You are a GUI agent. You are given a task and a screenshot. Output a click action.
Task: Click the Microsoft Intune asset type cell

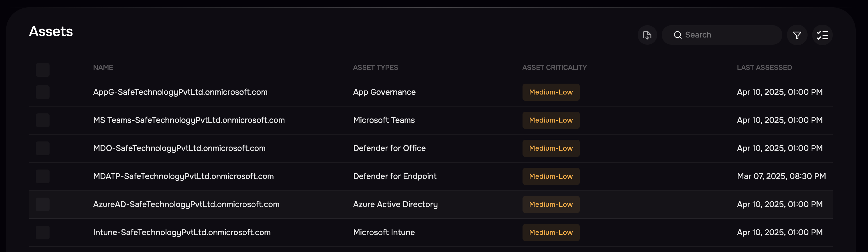[384, 233]
